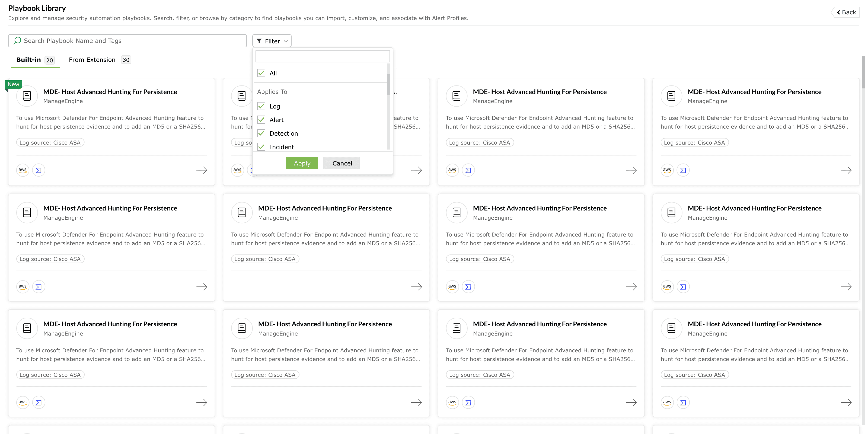The height and width of the screenshot is (434, 868).
Task: Click the New badge on the first card
Action: pos(14,84)
